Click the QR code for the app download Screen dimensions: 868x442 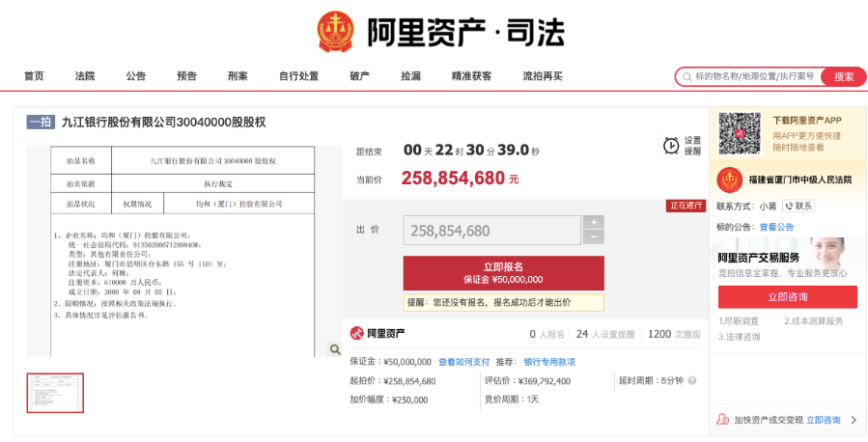pos(740,133)
